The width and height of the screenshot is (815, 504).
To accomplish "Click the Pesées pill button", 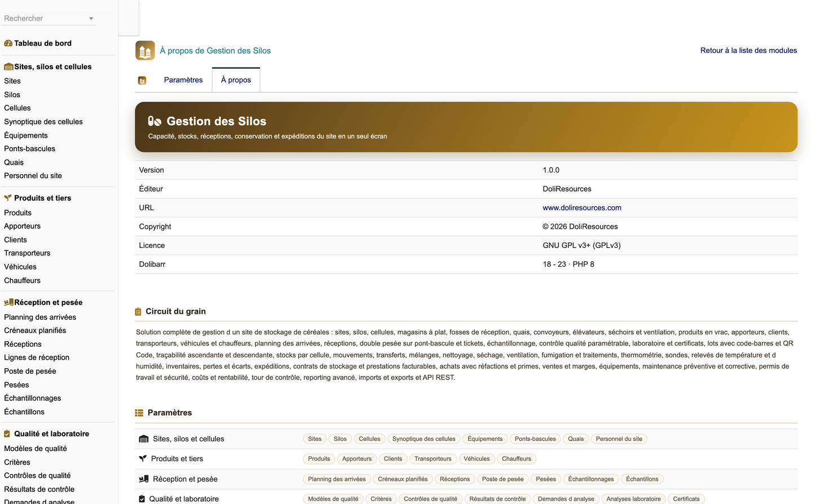I will coord(546,479).
